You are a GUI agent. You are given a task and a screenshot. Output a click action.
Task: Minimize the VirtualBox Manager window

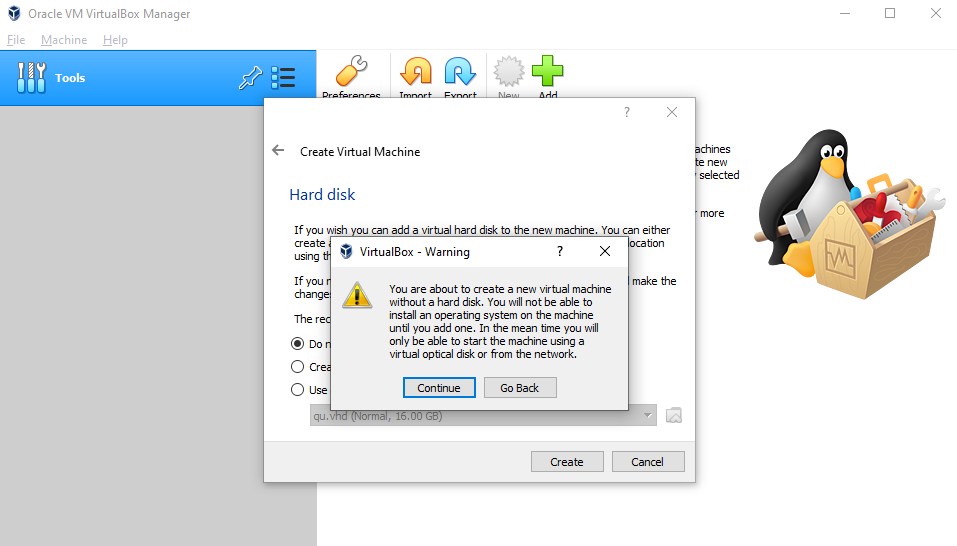coord(845,13)
